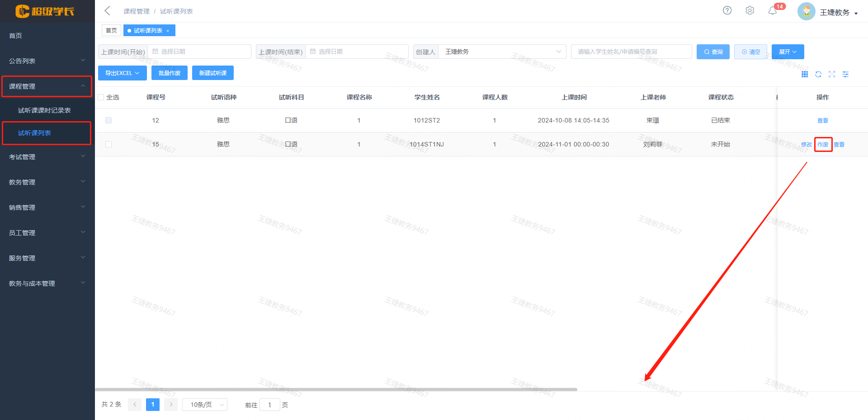Open settings via the gear icon

(750, 10)
